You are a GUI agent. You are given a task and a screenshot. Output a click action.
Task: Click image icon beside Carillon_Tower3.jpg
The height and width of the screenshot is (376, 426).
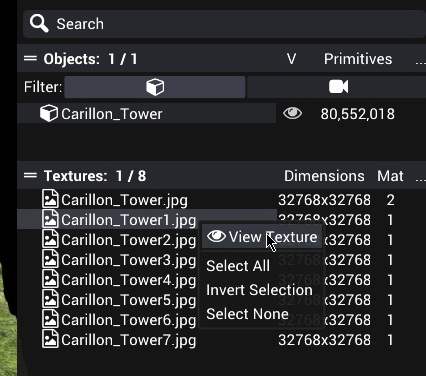50,259
